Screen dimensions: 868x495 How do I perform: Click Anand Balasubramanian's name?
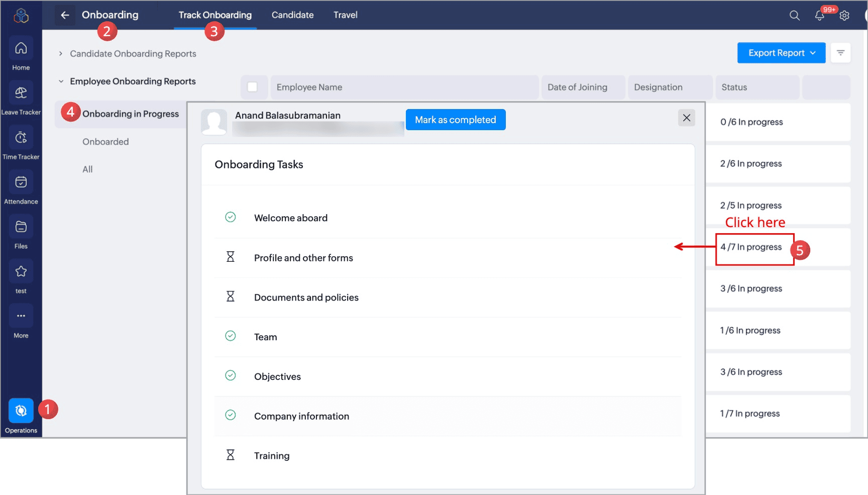(x=288, y=116)
